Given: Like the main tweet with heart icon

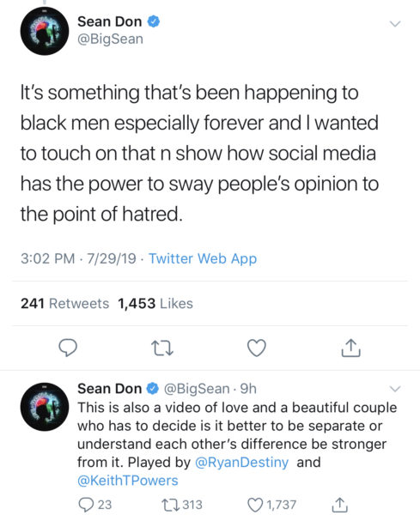Looking at the screenshot, I should point(256,348).
